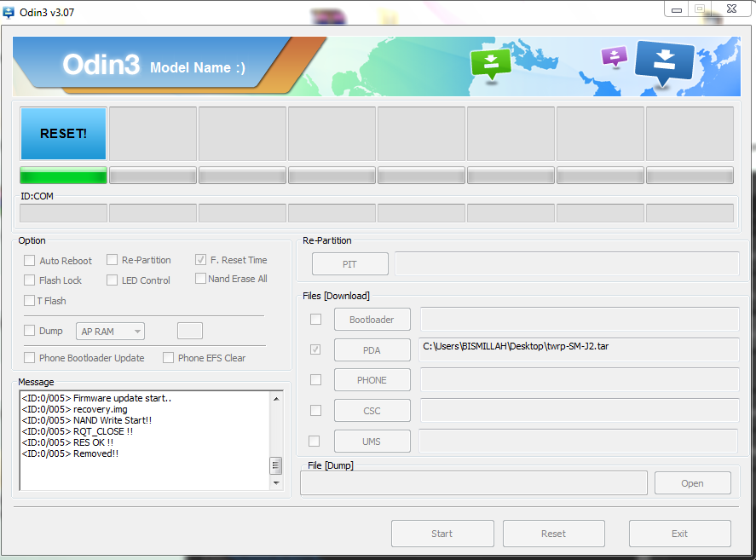Image resolution: width=756 pixels, height=560 pixels.
Task: Click the Bootloader file button
Action: click(372, 320)
